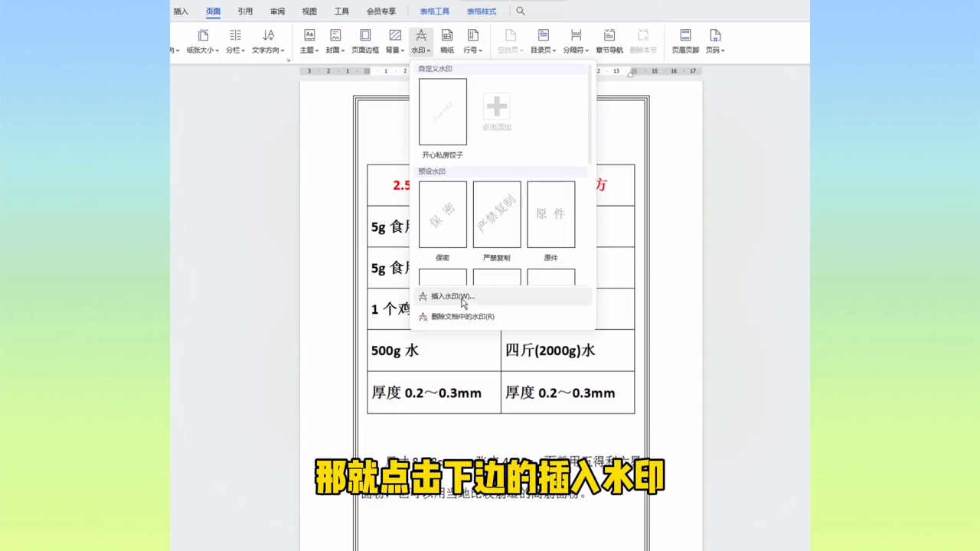Click the 章节导航 chapter navigation icon
980x551 pixels.
[609, 35]
